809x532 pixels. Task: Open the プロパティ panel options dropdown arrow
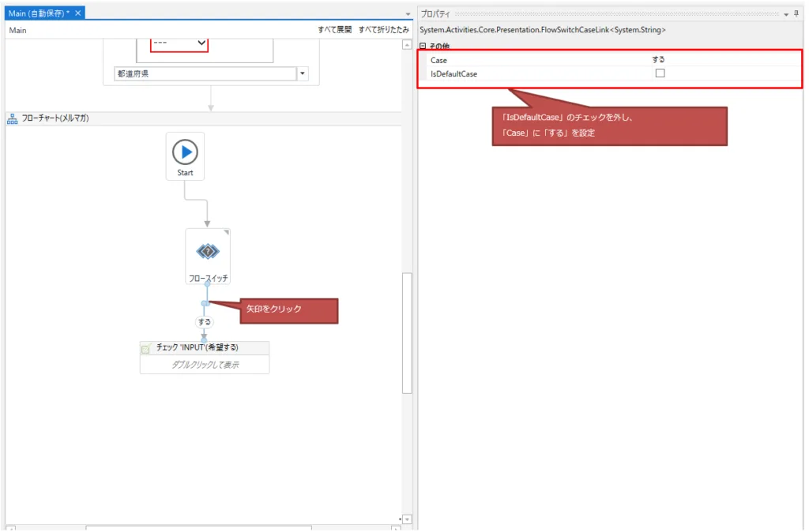[x=785, y=14]
